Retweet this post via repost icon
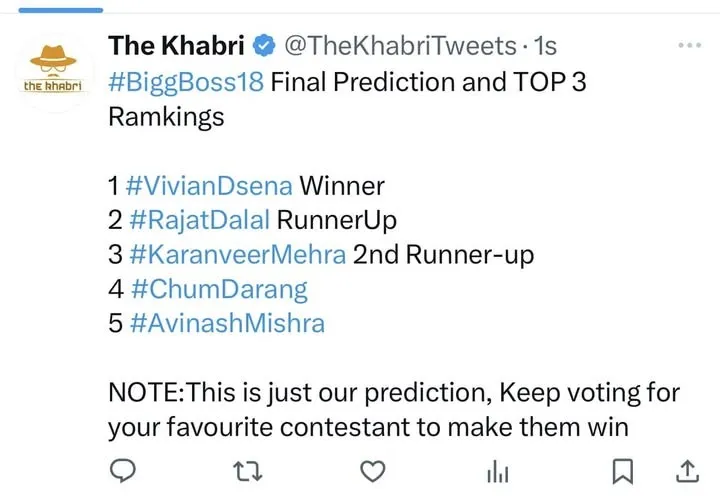Viewport: 720px width, 503px height. click(x=248, y=472)
